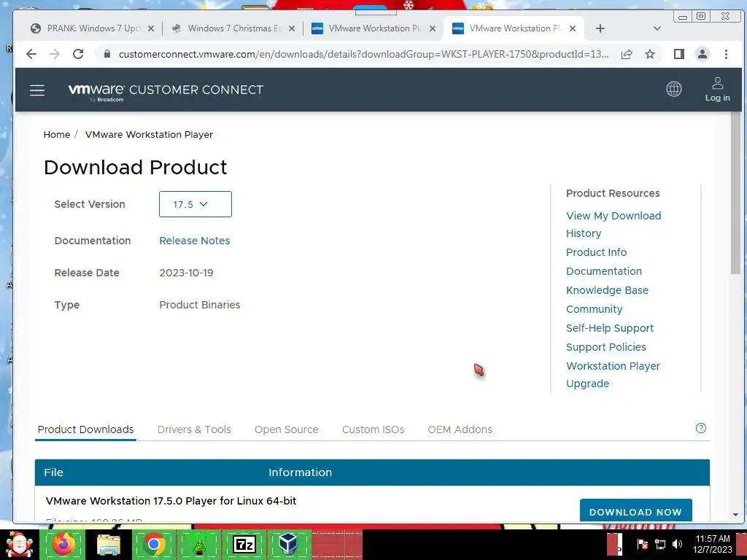Close the PRANK: Windows 7 tab

pos(151,28)
